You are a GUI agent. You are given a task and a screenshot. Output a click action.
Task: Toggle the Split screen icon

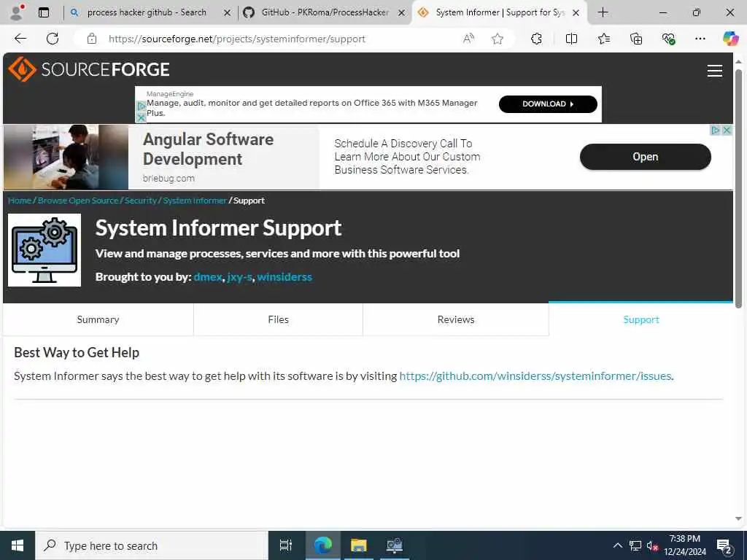pos(571,39)
